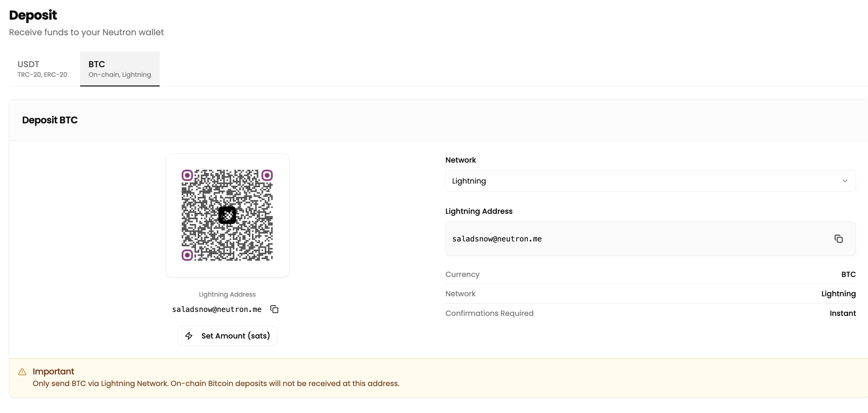Click the Network Lightning summary value

pos(838,294)
